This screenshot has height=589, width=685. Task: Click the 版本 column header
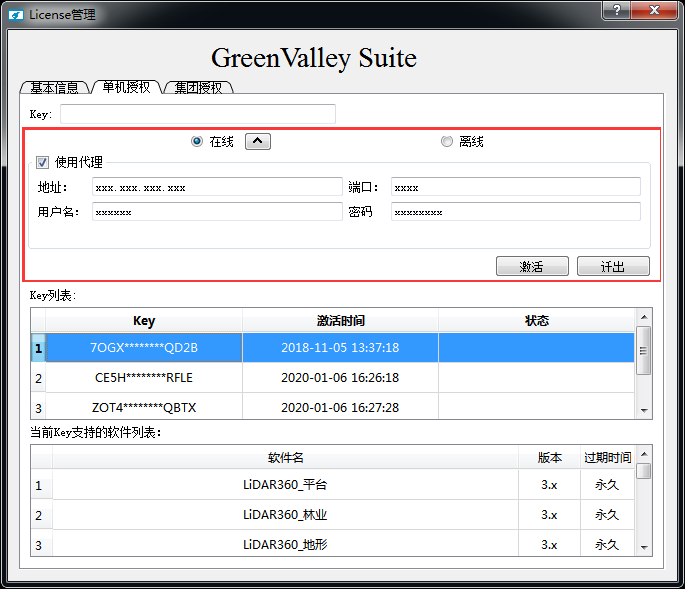point(550,457)
